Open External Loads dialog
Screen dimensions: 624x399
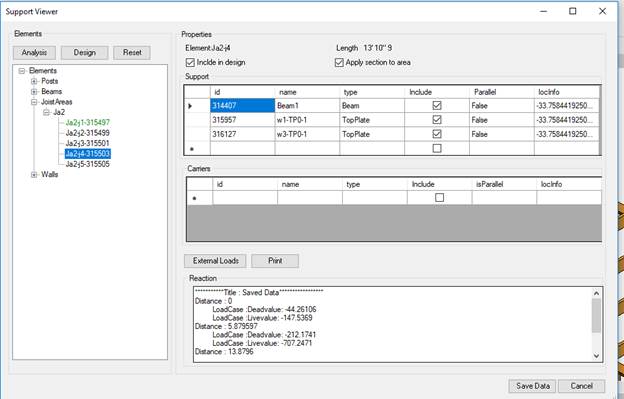point(215,261)
